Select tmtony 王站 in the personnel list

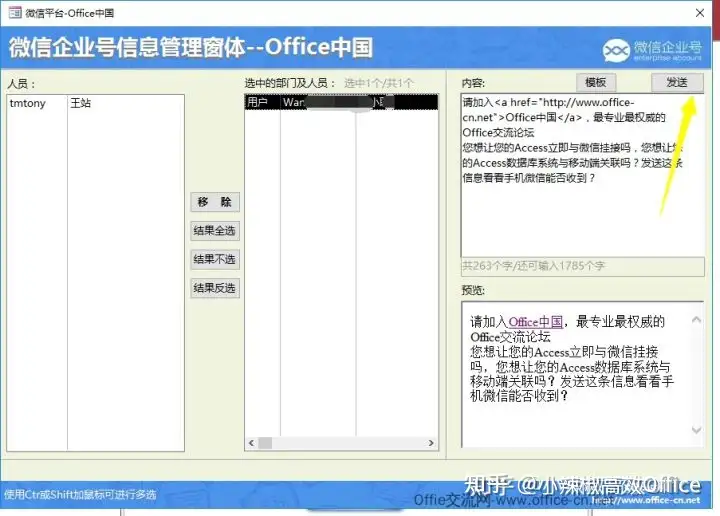96,103
